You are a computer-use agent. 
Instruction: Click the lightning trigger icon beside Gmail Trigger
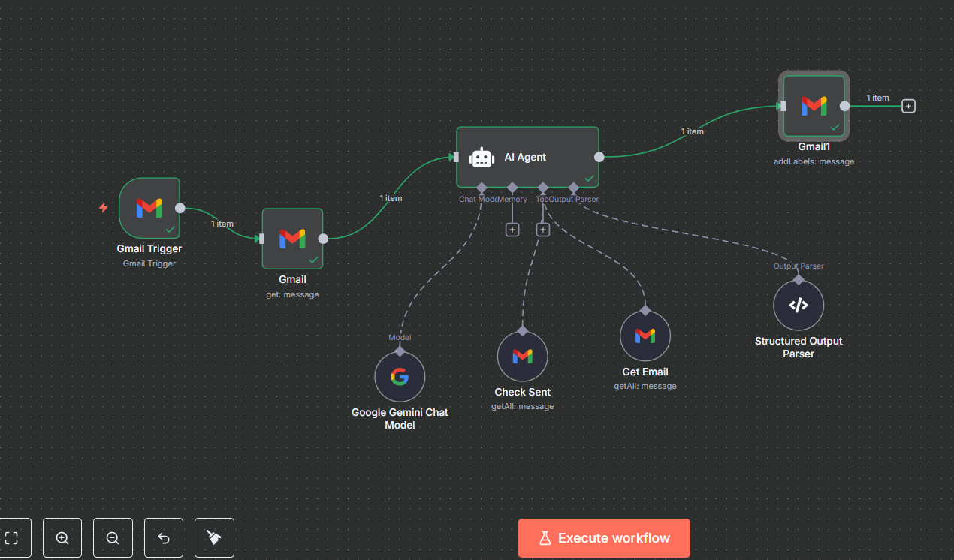(104, 208)
